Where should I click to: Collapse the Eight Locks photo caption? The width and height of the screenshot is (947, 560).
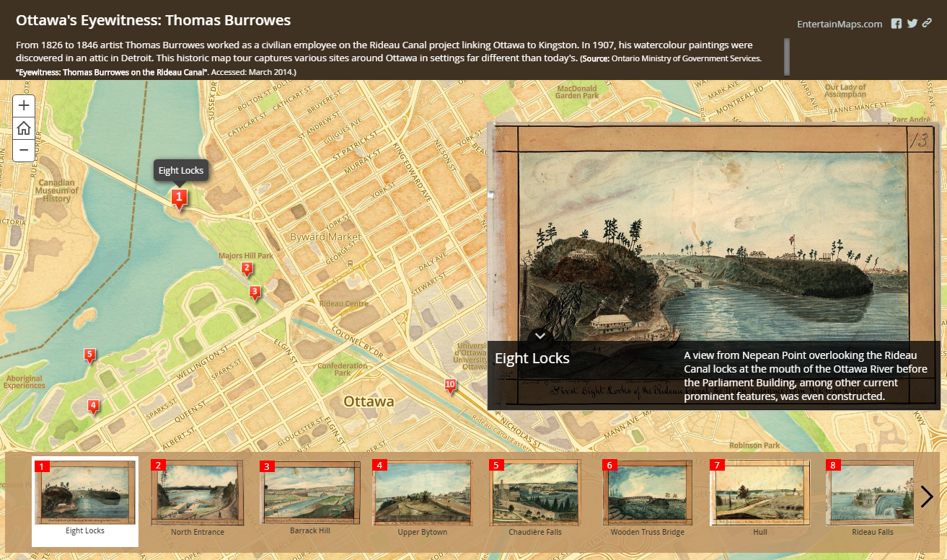tap(540, 335)
